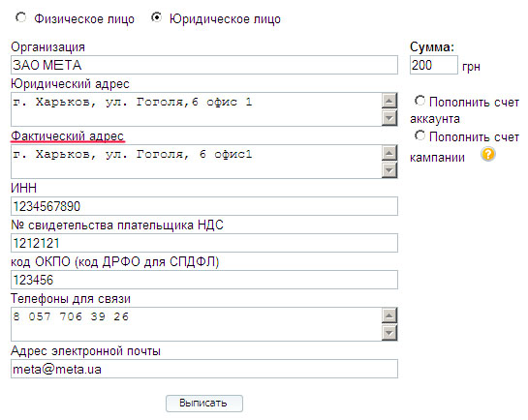The width and height of the screenshot is (528, 420).
Task: Focus the НДС certificate number field
Action: point(204,243)
